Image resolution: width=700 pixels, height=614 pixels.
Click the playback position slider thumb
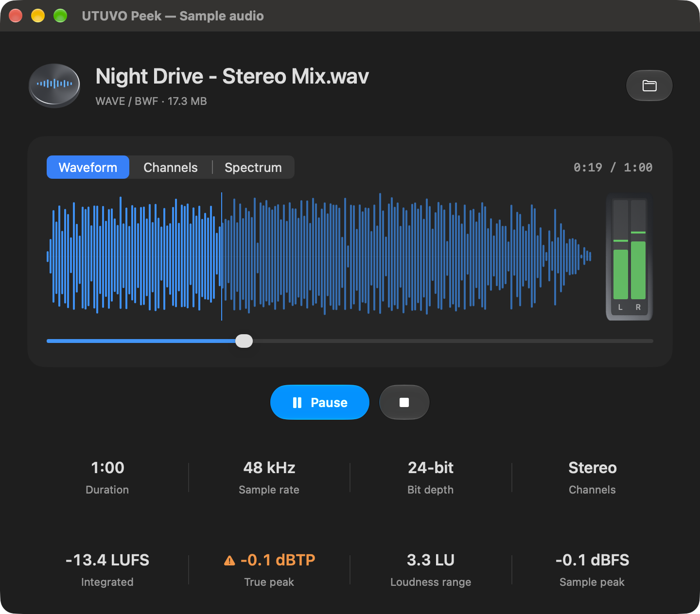click(x=244, y=341)
